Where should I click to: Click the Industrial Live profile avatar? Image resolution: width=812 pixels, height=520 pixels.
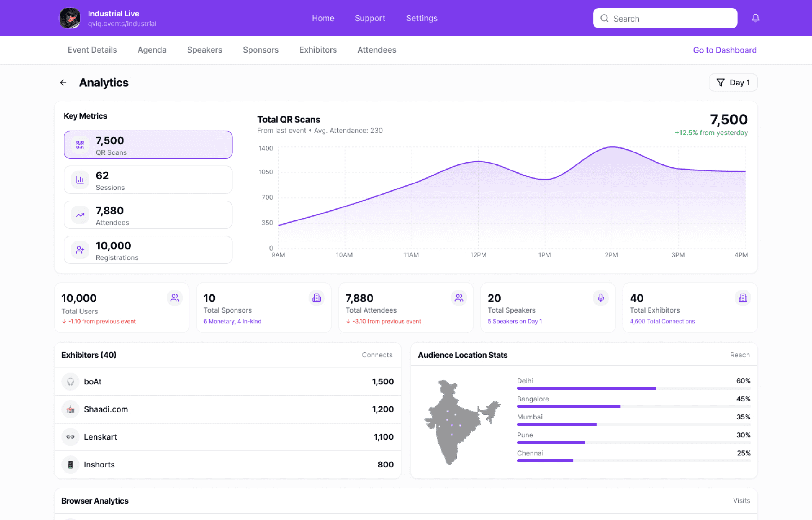[70, 18]
